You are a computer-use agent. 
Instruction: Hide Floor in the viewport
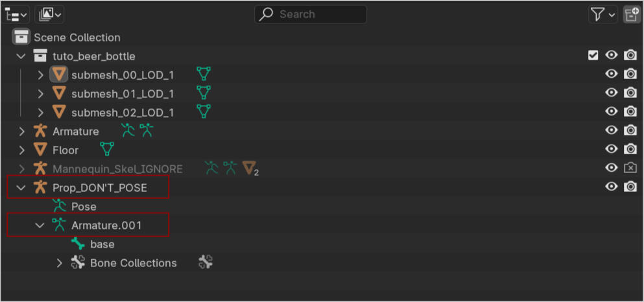611,149
